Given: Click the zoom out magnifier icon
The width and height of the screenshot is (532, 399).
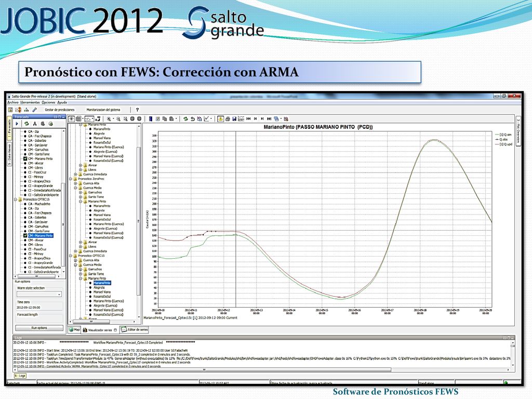Looking at the screenshot, I should point(118,119).
